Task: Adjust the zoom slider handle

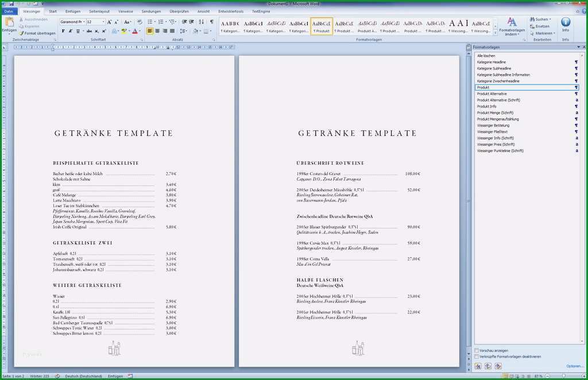Action: click(563, 376)
